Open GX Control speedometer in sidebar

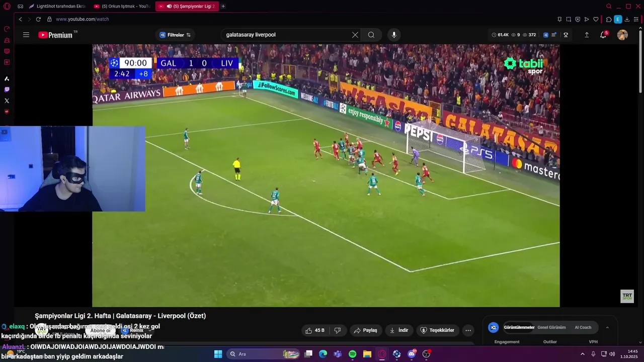[x=7, y=29]
